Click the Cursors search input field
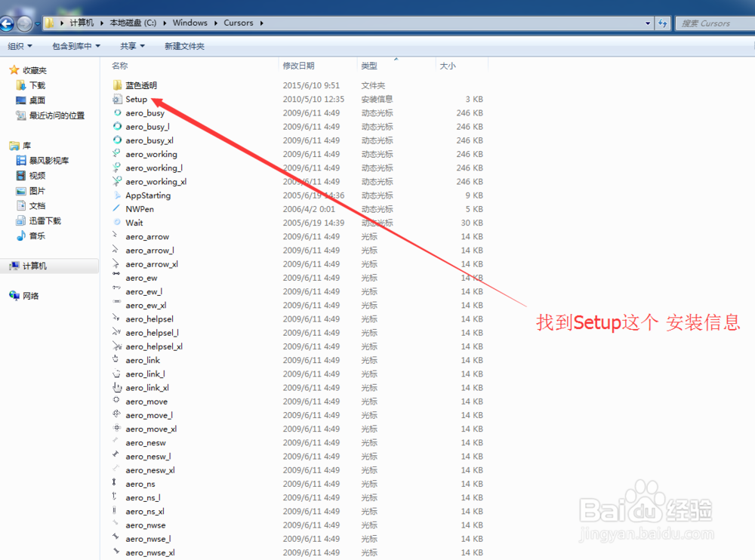The width and height of the screenshot is (755, 560). [x=716, y=23]
